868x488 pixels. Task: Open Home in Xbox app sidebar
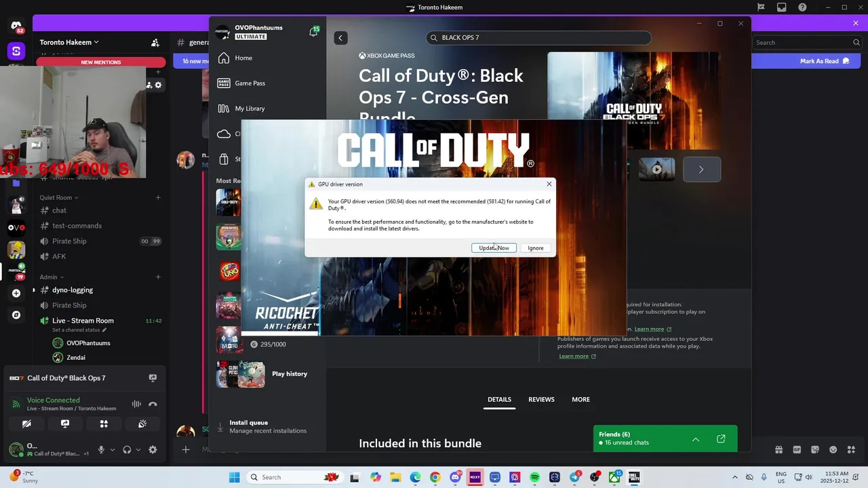243,58
